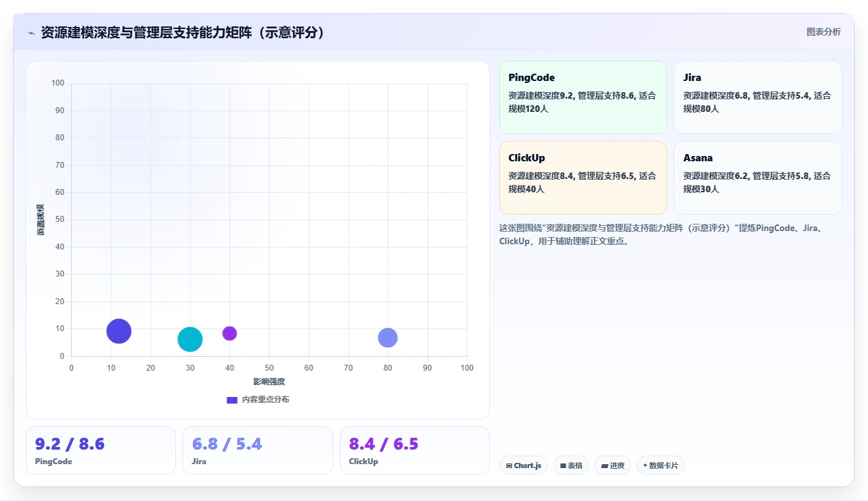Open the Jira info card
The image size is (868, 501).
757,97
